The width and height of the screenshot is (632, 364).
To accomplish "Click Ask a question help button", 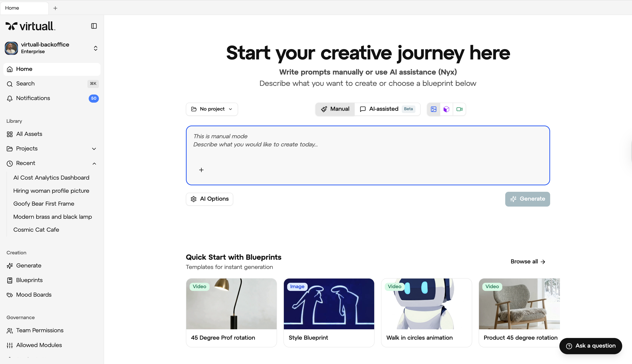I will pos(591,346).
